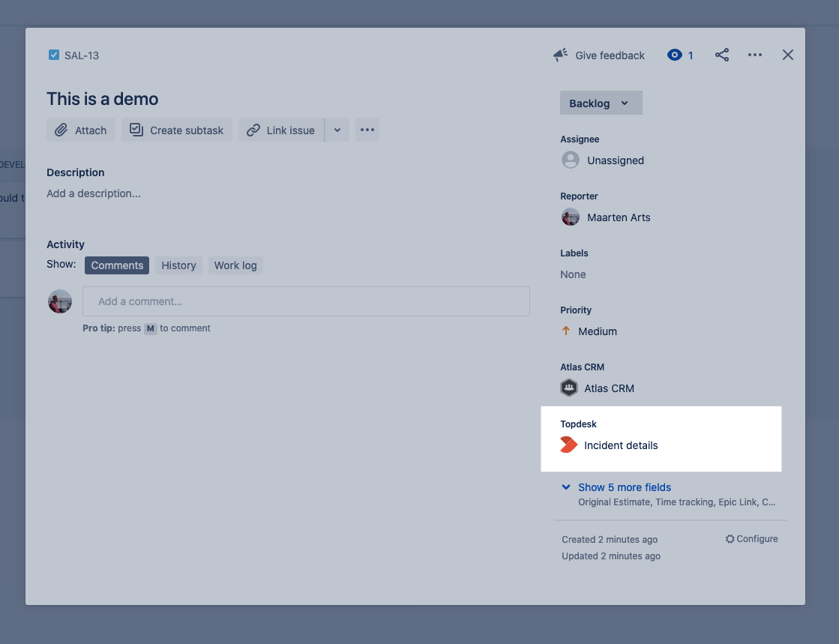
Task: Click the Link issue button
Action: [281, 130]
